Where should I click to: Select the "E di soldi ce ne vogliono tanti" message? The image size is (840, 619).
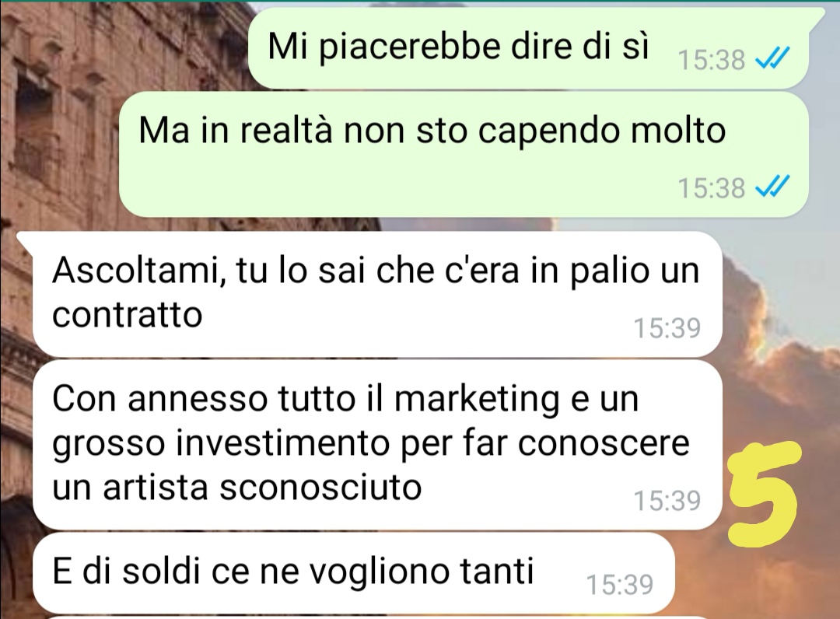[x=353, y=573]
